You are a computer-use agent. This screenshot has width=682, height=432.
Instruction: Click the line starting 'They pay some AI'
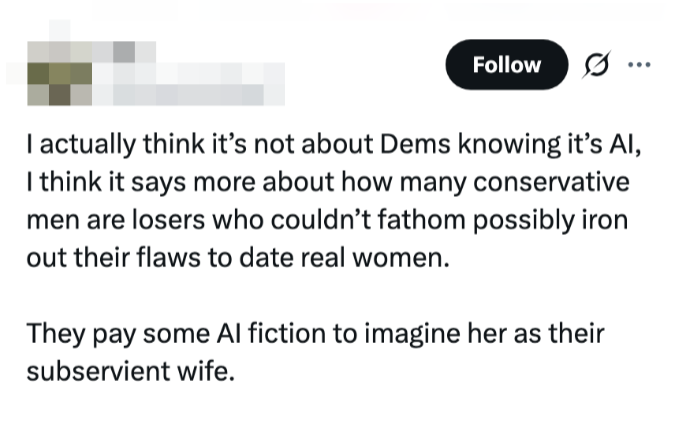coord(316,333)
